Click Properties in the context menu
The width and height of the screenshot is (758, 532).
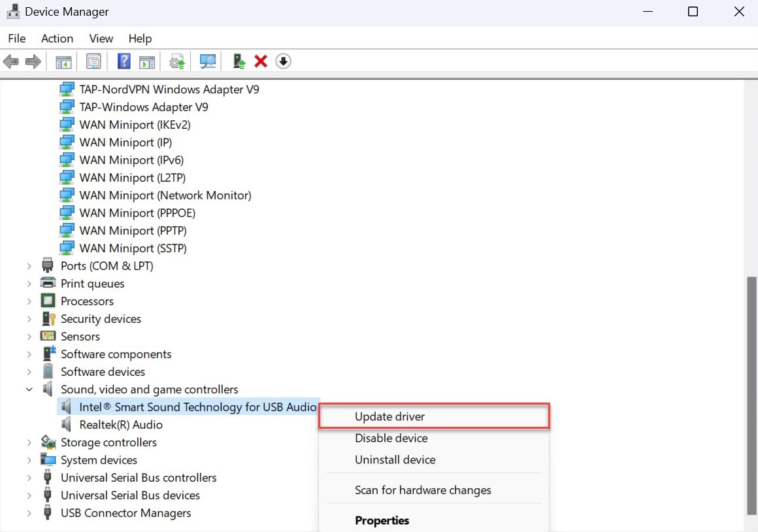(382, 520)
